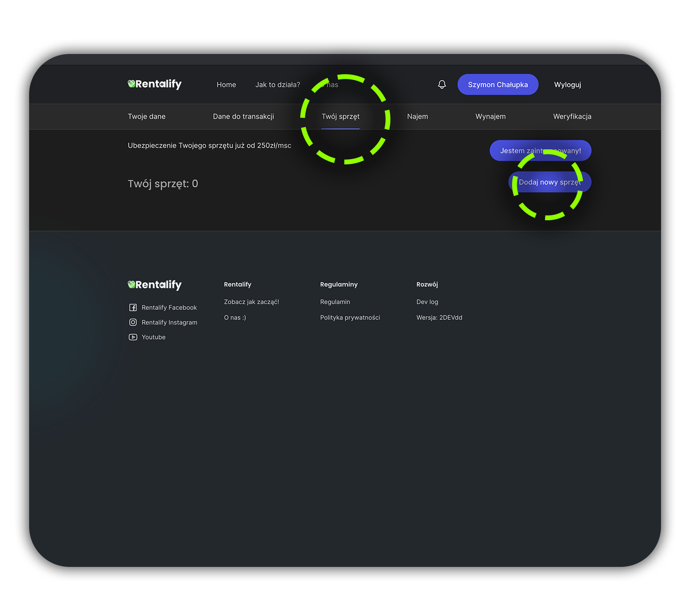The height and width of the screenshot is (596, 700).
Task: Switch to the Twoje dane tab
Action: pos(147,116)
